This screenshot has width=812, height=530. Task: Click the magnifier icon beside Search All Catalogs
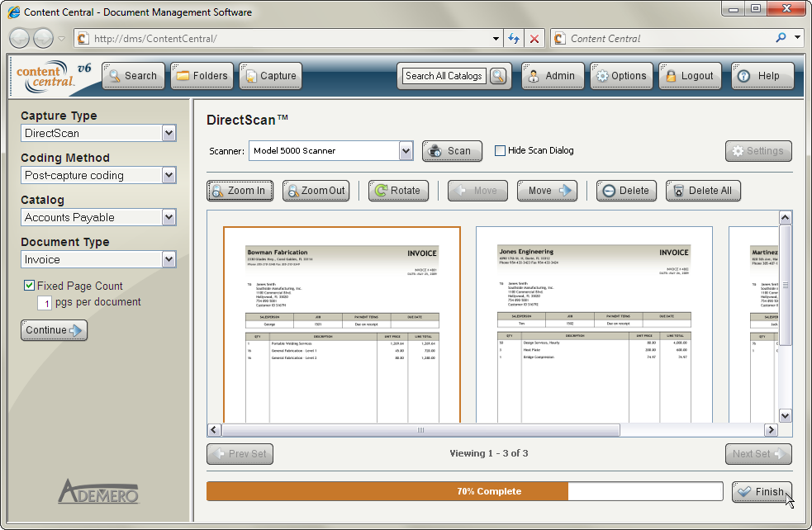[498, 76]
